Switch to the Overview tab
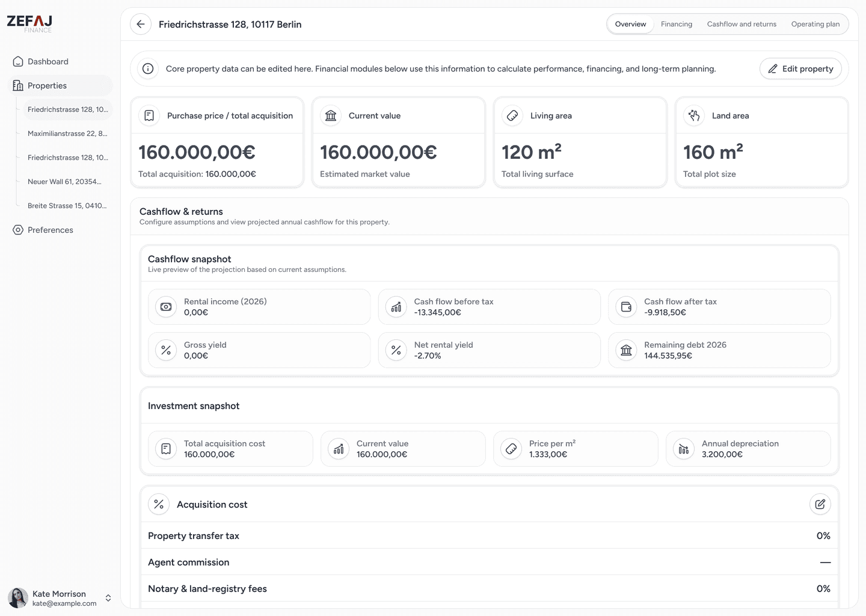Viewport: 866px width, 616px height. click(630, 24)
